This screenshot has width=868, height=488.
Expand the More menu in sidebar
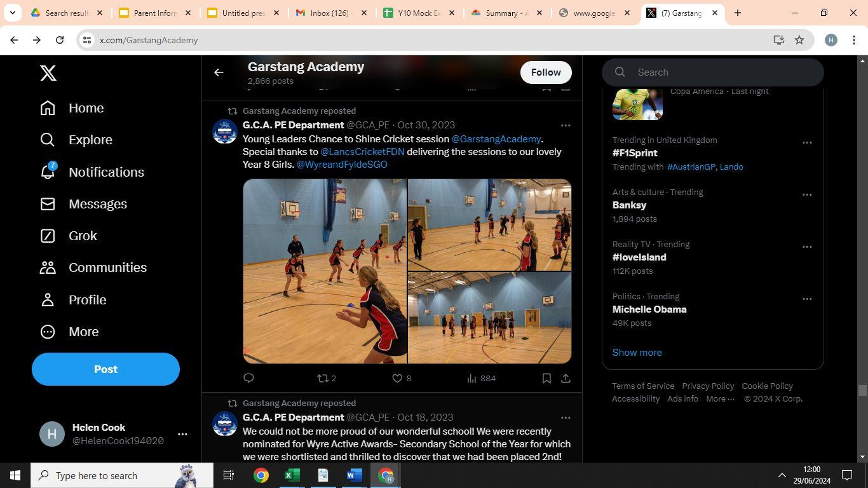69,332
